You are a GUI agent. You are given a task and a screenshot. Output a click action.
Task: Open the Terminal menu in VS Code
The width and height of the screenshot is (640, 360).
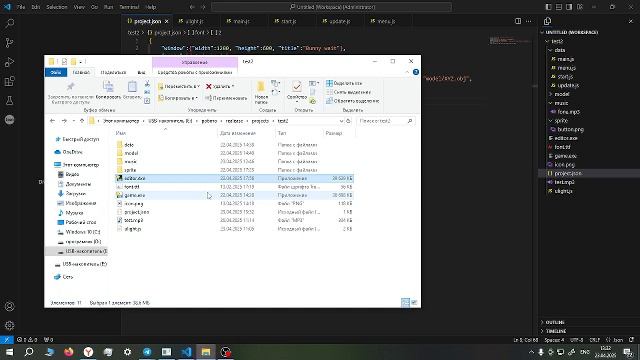tap(129, 7)
